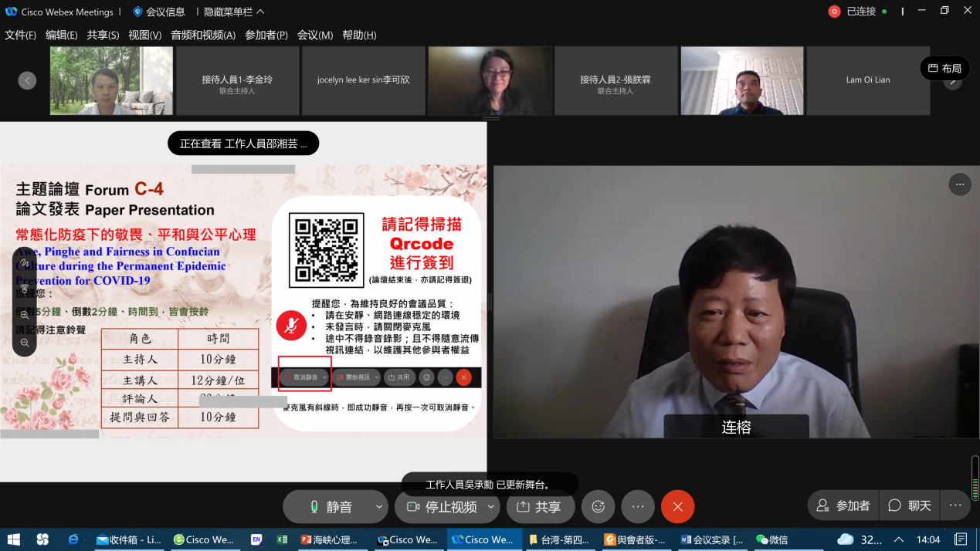Toggle camera with 停止视频 button
Viewport: 980px width, 551px height.
click(442, 507)
